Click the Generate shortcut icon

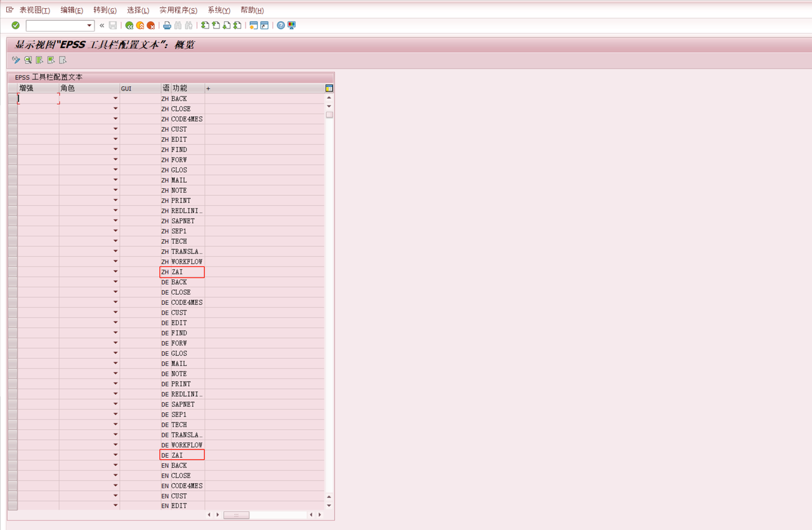(x=265, y=25)
